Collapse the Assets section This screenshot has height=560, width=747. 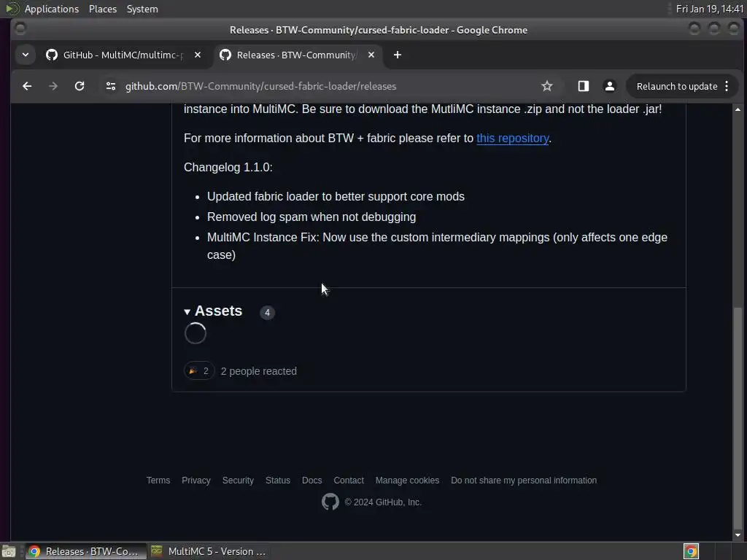tap(214, 311)
